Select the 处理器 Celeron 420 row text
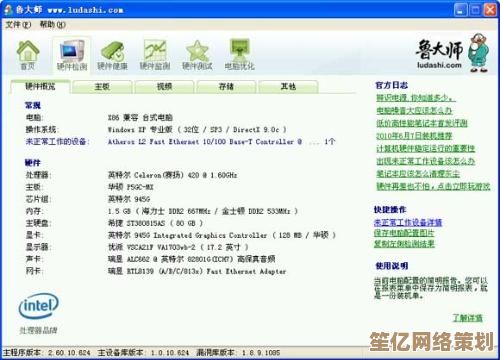Screen dimensions: 500x360 173,175
